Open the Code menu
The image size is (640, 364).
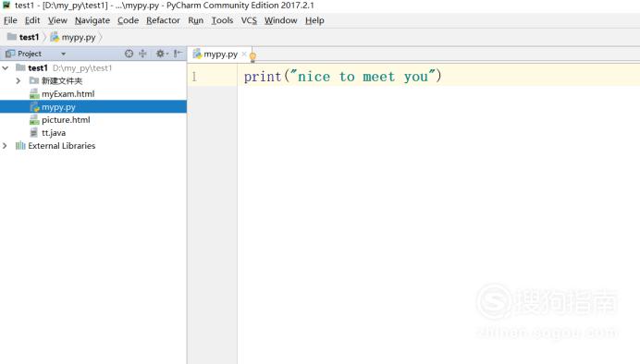coord(128,20)
